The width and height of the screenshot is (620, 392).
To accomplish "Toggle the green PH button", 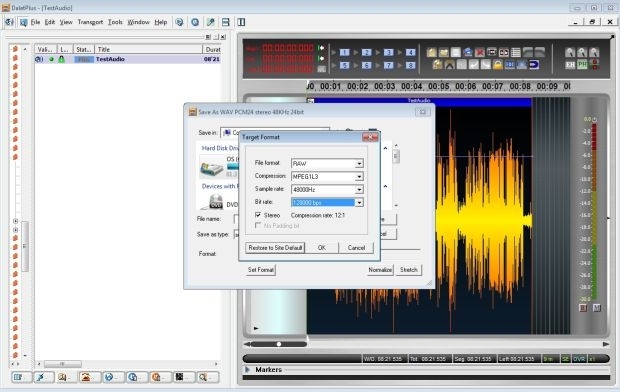I will 582,64.
